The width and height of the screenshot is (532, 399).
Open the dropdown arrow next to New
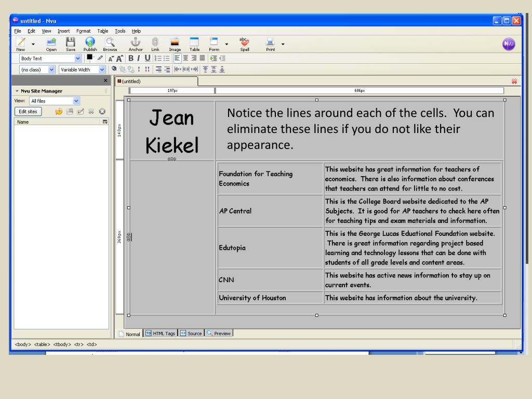[33, 44]
